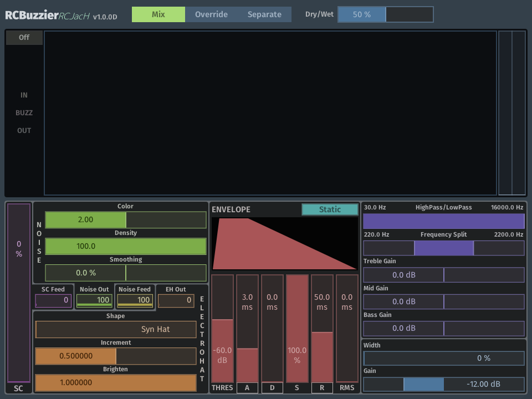This screenshot has height=399, width=532.
Task: Adjust the Width 0 % slider
Action: (444, 358)
